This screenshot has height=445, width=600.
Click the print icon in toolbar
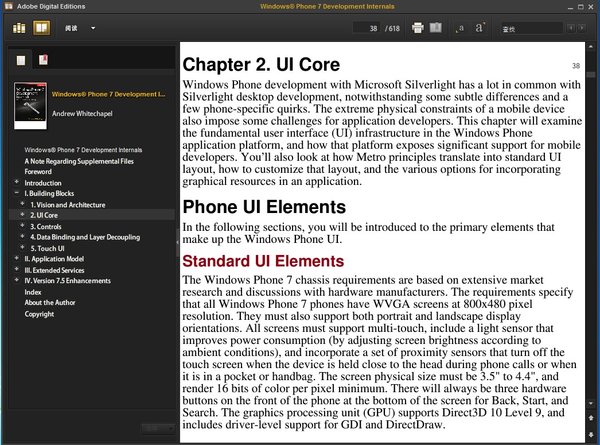pos(418,28)
